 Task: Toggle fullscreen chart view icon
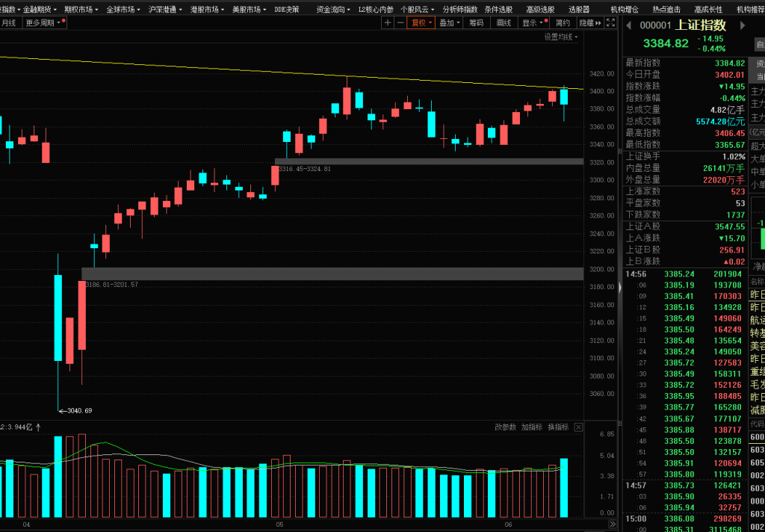click(x=611, y=22)
